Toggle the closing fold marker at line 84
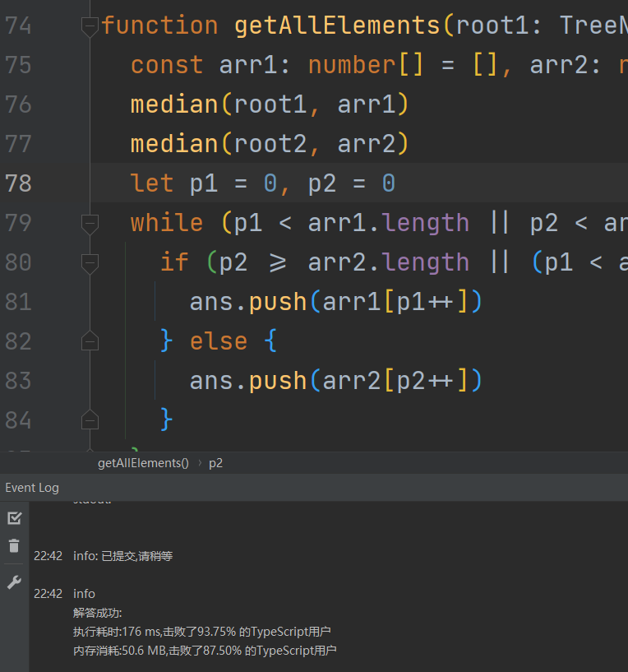 90,419
